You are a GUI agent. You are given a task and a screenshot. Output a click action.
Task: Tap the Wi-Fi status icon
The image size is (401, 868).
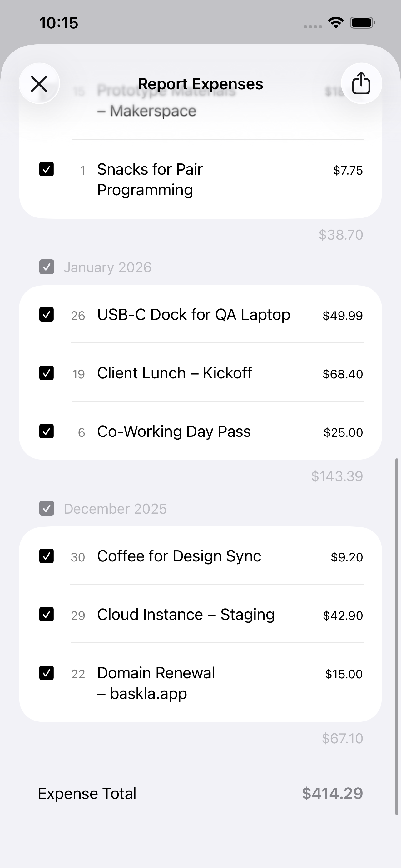coord(336,23)
